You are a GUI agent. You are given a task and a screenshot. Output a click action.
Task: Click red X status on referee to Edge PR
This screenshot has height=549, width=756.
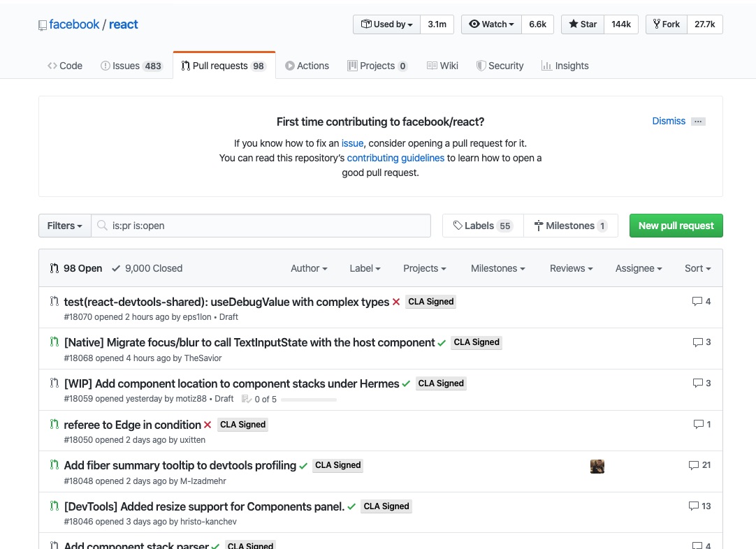tap(208, 425)
